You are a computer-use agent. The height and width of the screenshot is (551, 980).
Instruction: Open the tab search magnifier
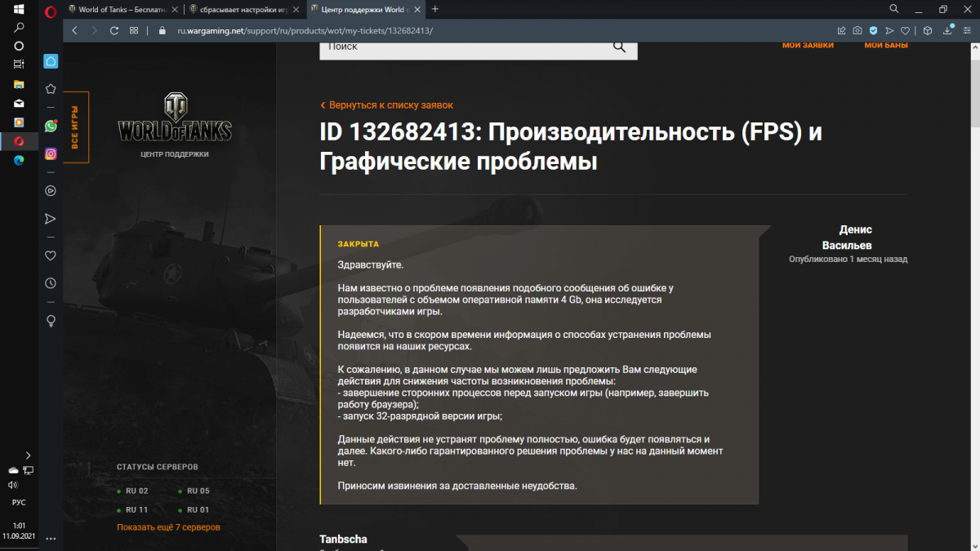coord(895,9)
